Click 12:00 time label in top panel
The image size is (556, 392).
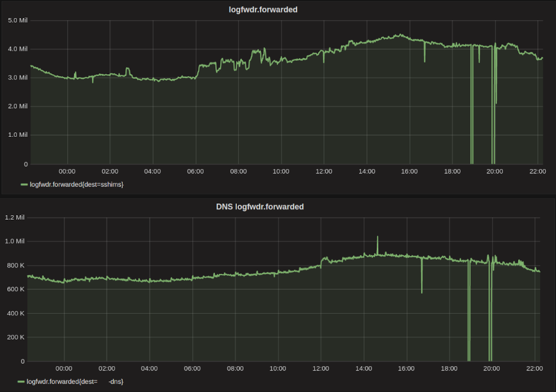tap(324, 171)
